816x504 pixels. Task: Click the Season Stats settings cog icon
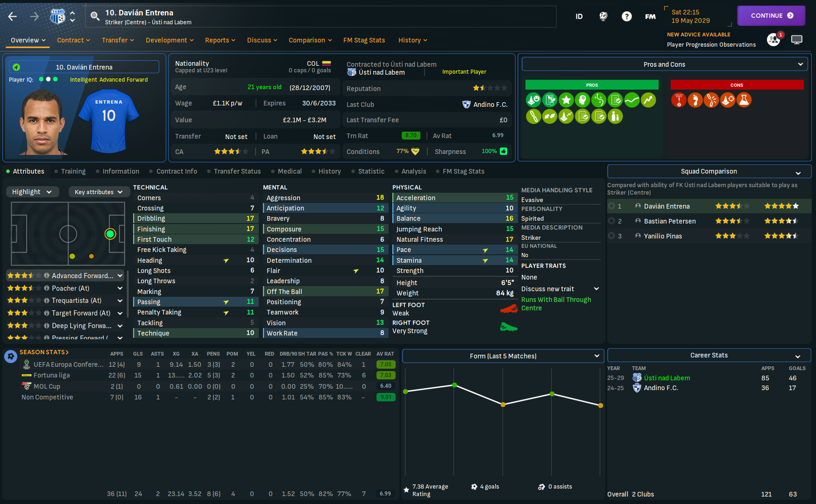(10, 357)
